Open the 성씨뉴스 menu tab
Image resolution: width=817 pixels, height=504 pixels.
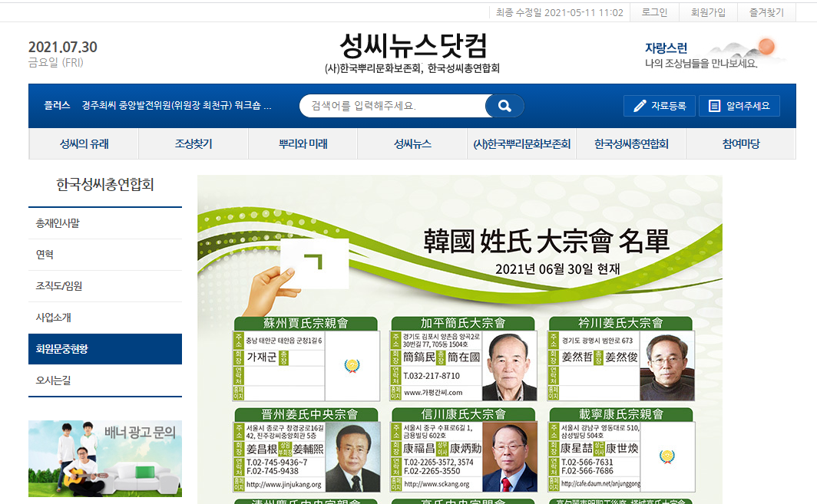tap(412, 143)
